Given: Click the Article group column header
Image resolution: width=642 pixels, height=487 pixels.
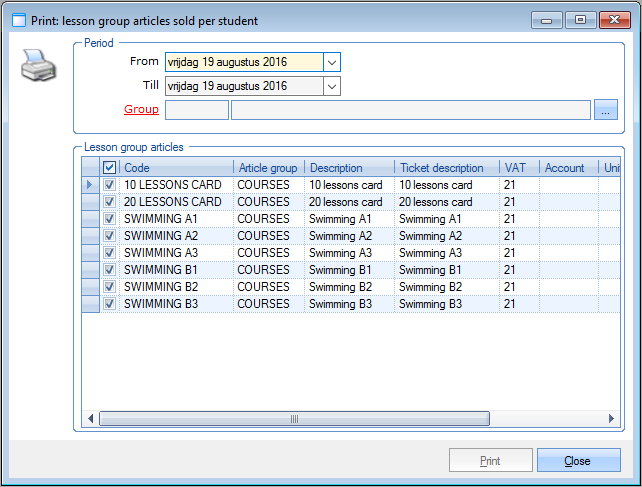Looking at the screenshot, I should [x=267, y=168].
